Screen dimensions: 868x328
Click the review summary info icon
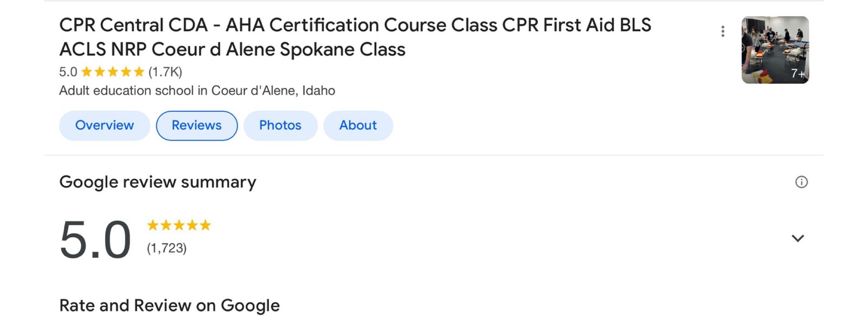(x=801, y=182)
